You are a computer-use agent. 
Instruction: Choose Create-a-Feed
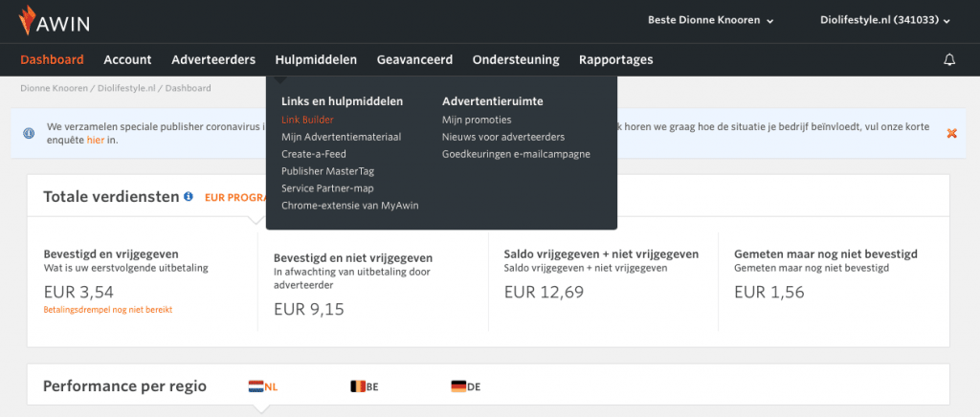(314, 154)
